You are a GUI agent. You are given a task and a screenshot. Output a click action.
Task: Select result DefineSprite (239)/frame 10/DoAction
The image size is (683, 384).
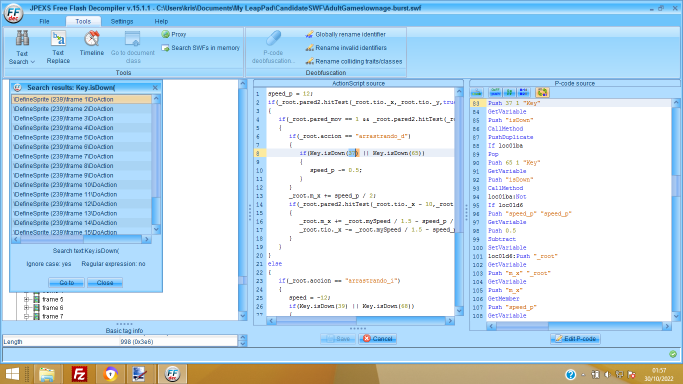pyautogui.click(x=81, y=185)
